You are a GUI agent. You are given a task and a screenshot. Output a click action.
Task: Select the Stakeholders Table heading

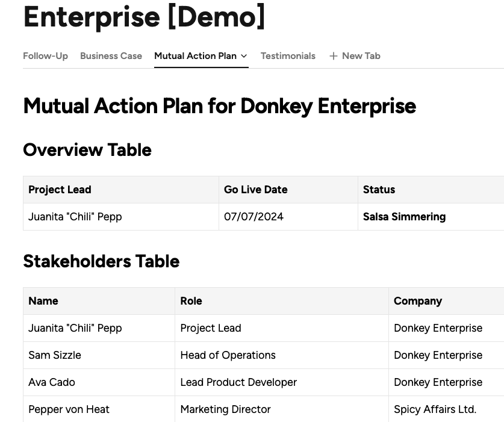point(101,261)
